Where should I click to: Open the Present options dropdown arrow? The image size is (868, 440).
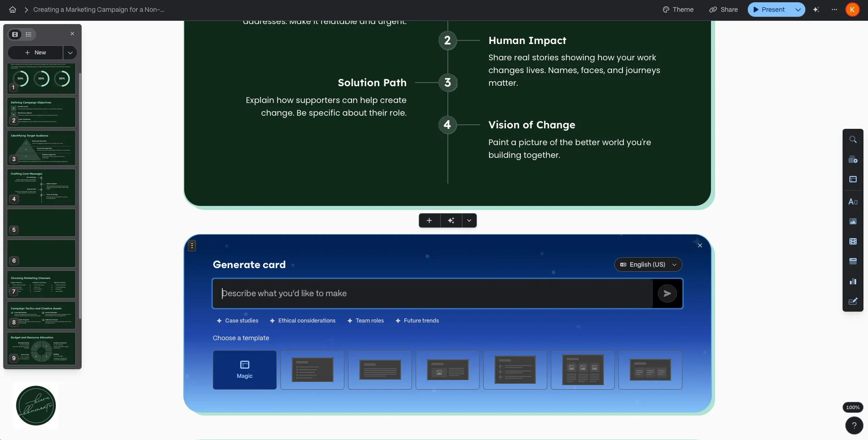coord(798,10)
